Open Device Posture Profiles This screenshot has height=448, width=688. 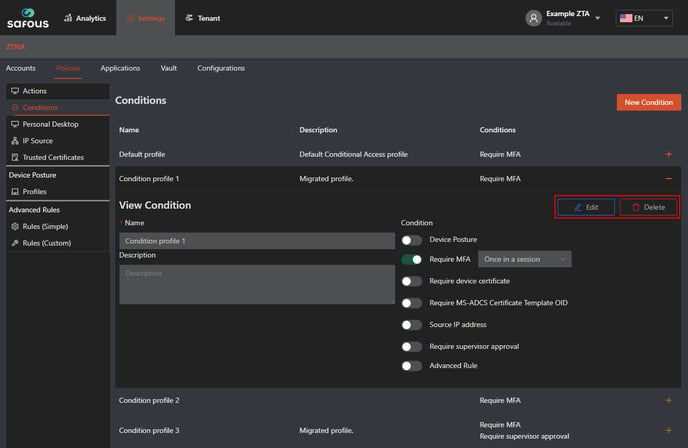point(34,191)
